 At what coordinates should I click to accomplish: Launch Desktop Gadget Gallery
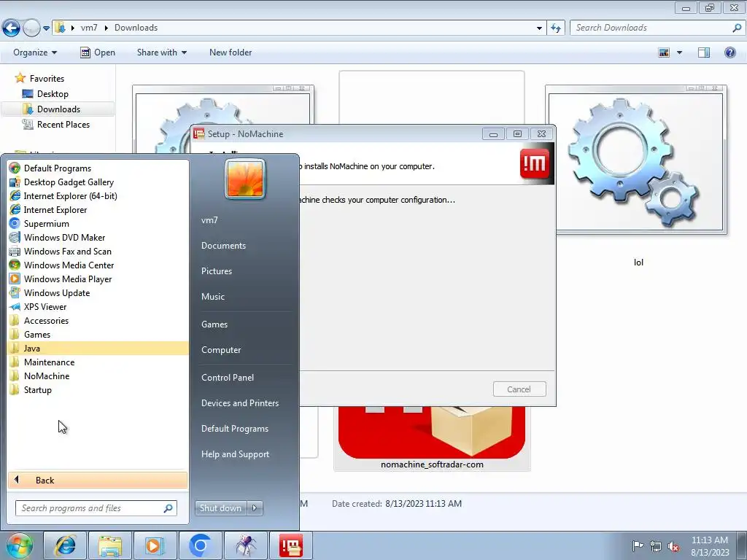(x=69, y=182)
